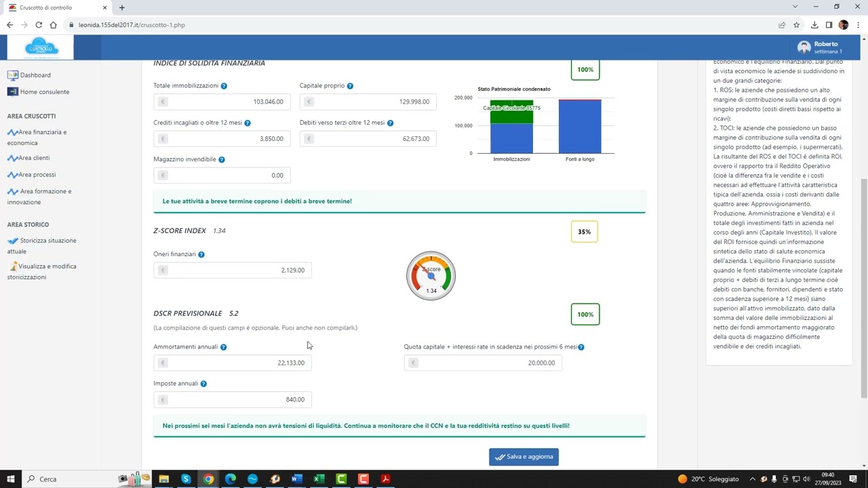Viewport: 868px width, 488px height.
Task: Open Dashboard from the sidebar
Action: point(35,75)
